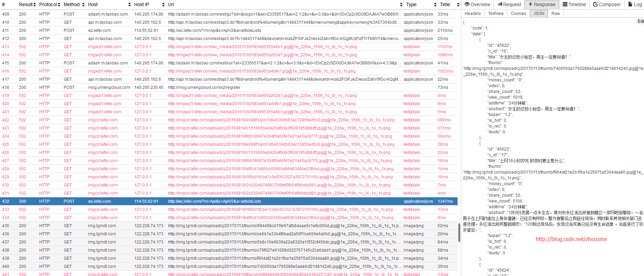Image resolution: width=644 pixels, height=276 pixels.
Task: Click the "id": "45623" JSON line
Action: (499, 149)
